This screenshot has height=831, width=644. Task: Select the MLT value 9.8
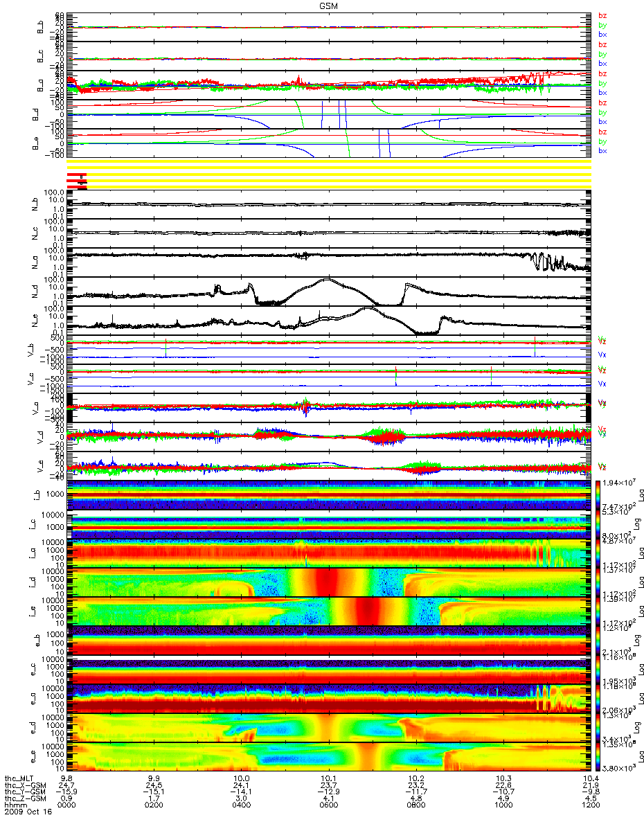(67, 778)
